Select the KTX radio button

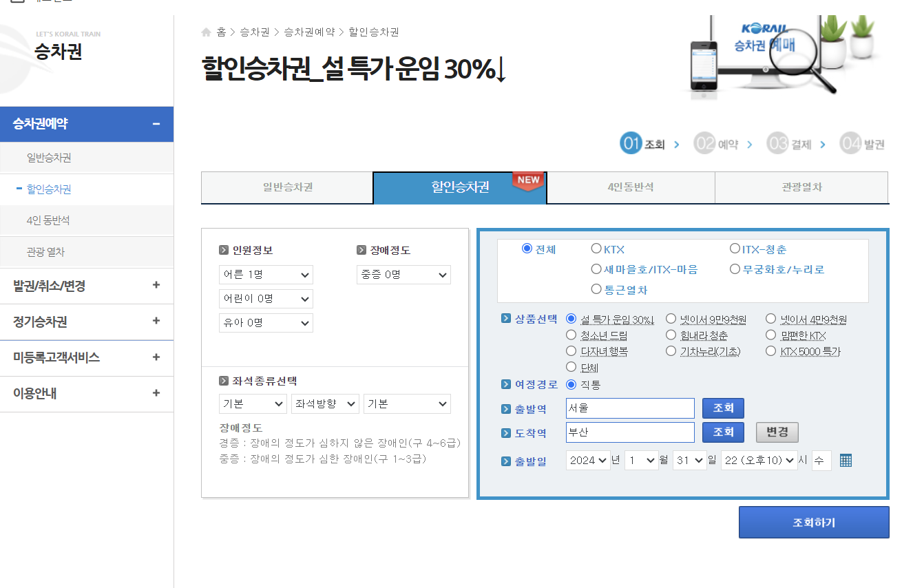596,249
